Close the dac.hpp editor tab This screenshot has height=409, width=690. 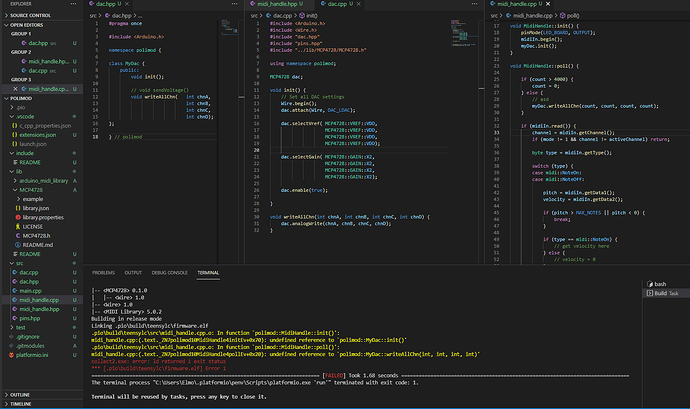tap(127, 4)
